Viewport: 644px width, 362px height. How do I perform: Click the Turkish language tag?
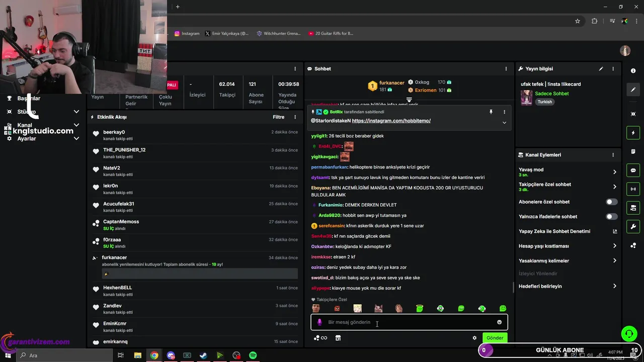pos(544,102)
